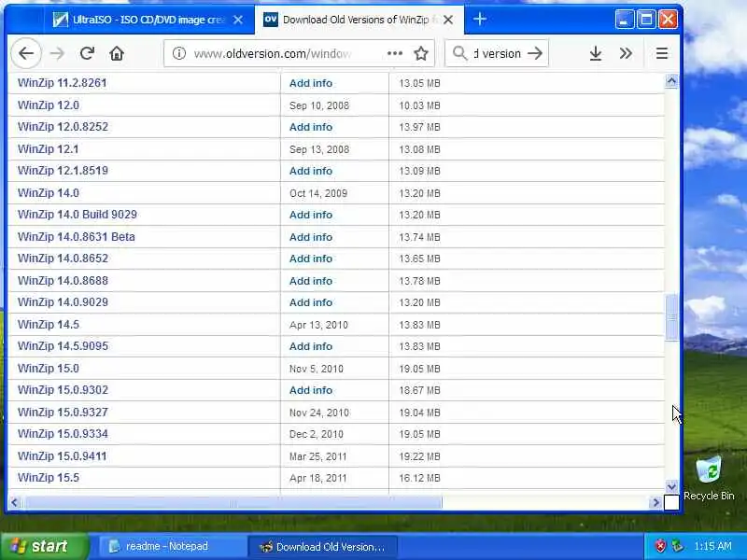Open WinZip 15.5 link
Image resolution: width=747 pixels, height=560 pixels.
pyautogui.click(x=49, y=477)
